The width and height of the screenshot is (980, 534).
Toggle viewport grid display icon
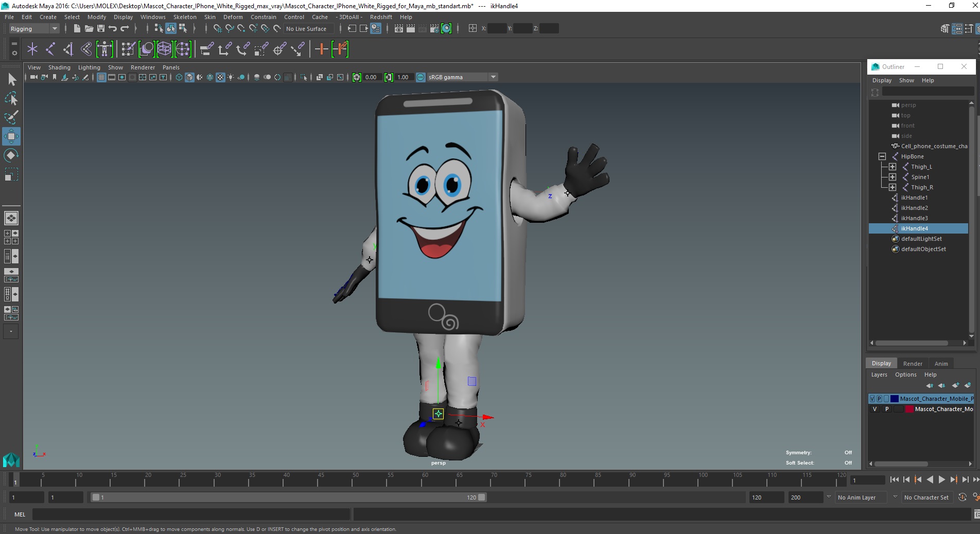(101, 77)
